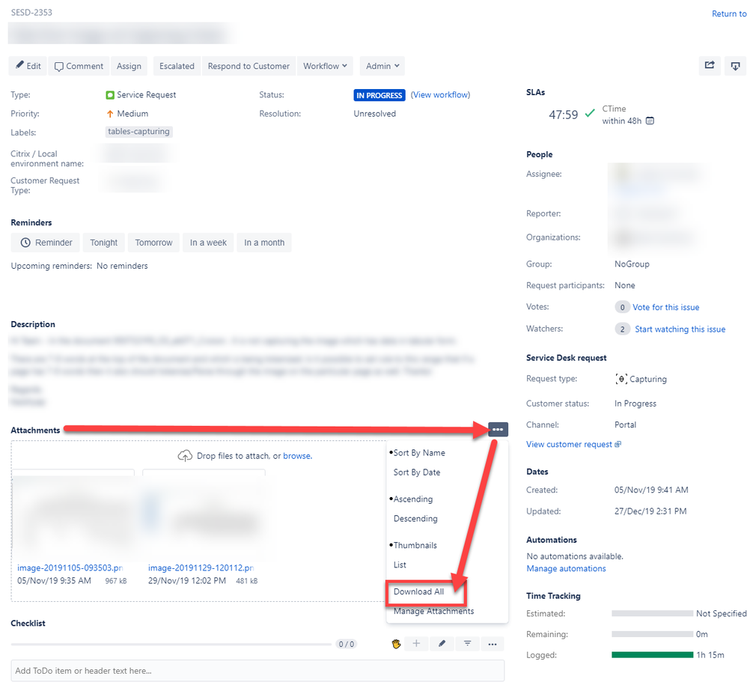Click the tables-capturing label
The height and width of the screenshot is (700, 747).
pyautogui.click(x=138, y=132)
